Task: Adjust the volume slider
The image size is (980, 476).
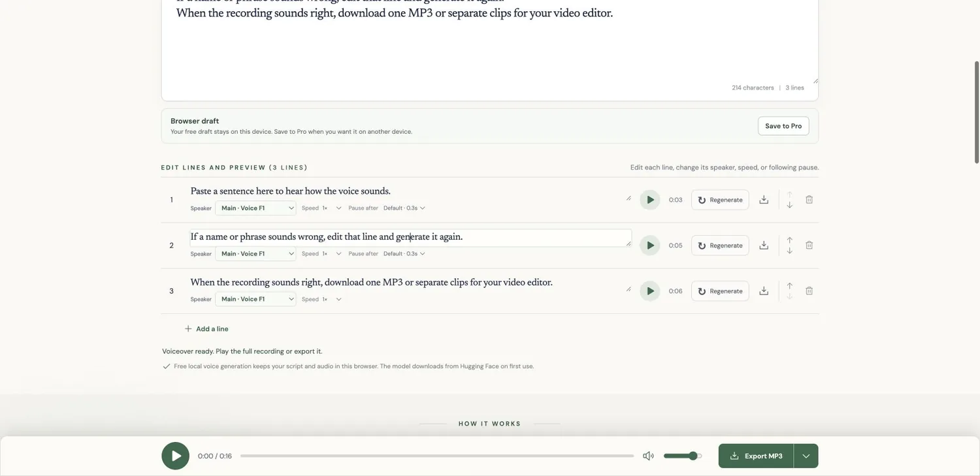Action: 683,456
